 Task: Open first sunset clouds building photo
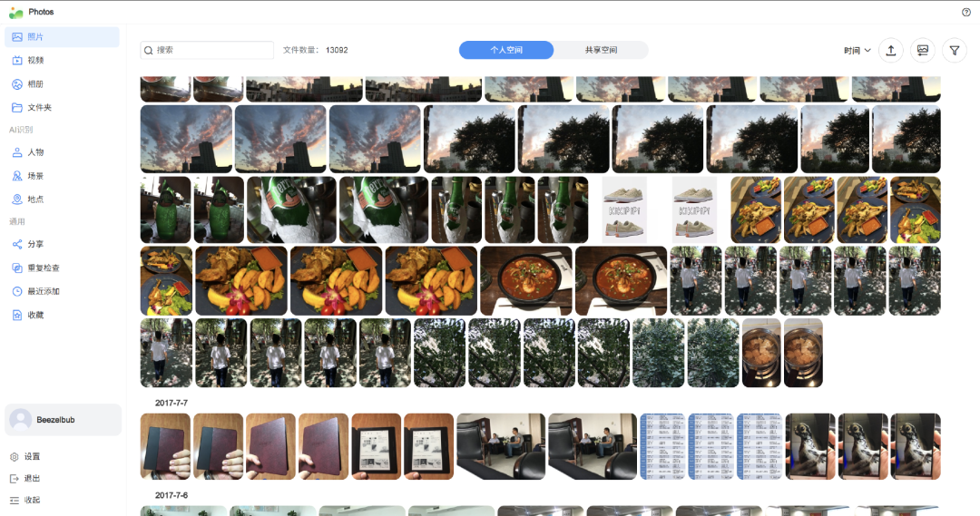pyautogui.click(x=186, y=139)
